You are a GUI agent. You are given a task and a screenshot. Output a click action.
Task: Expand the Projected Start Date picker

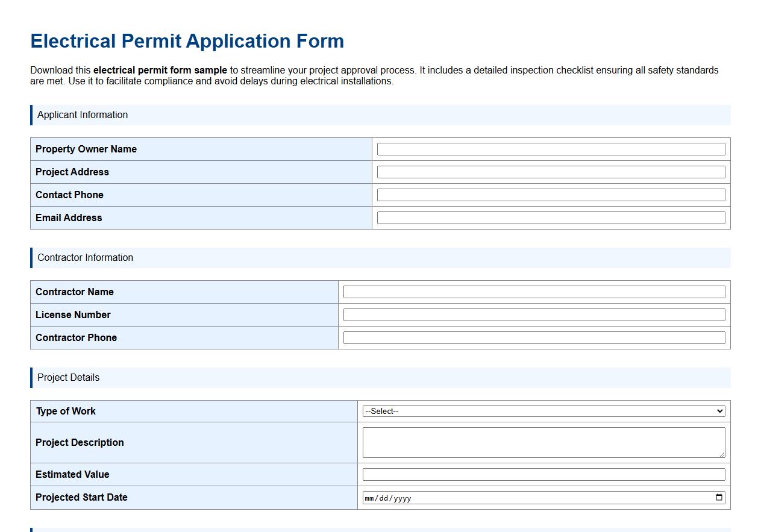pyautogui.click(x=719, y=498)
